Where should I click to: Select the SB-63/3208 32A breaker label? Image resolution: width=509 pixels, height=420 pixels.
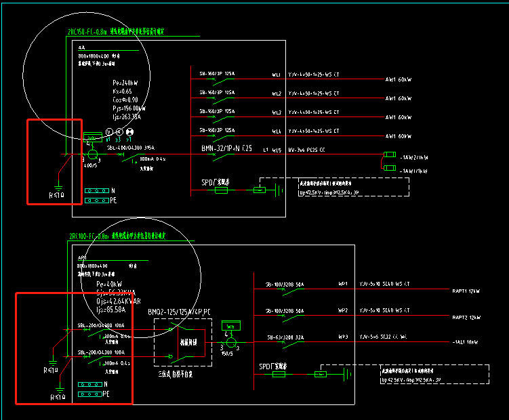pyautogui.click(x=285, y=337)
